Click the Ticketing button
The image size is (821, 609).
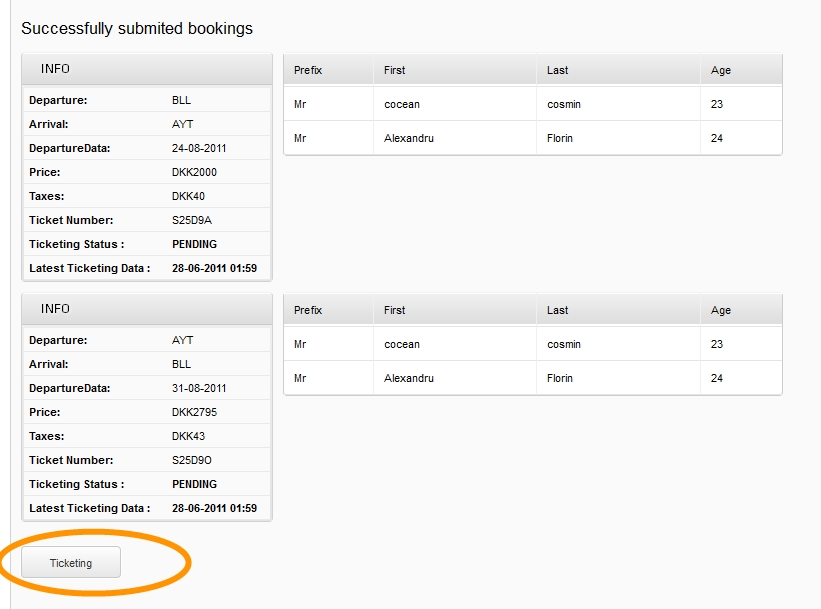click(x=71, y=563)
